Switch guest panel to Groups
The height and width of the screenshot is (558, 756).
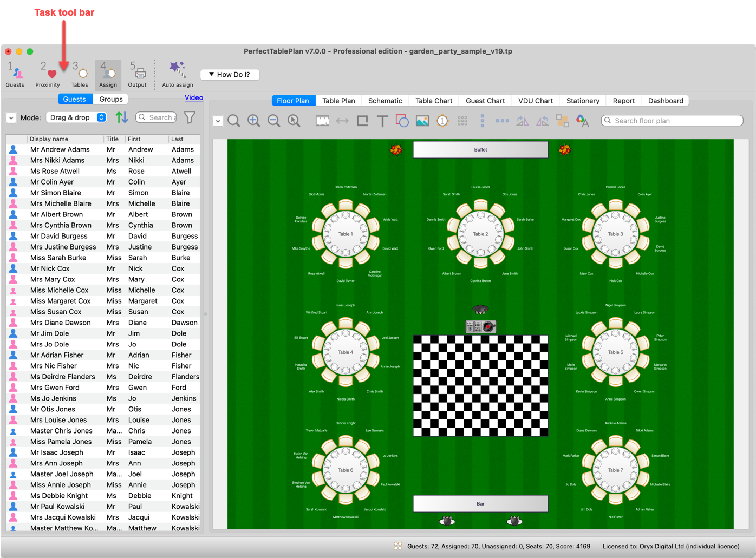[110, 99]
